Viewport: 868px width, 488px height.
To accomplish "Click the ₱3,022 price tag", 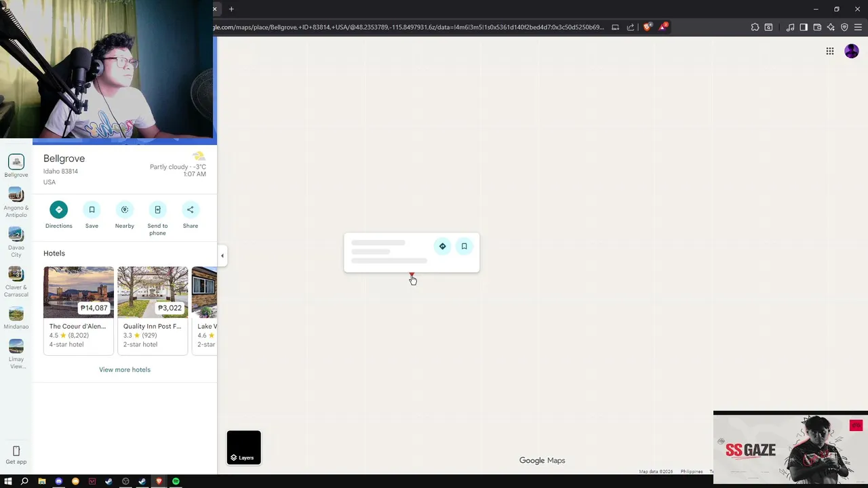I will click(170, 308).
